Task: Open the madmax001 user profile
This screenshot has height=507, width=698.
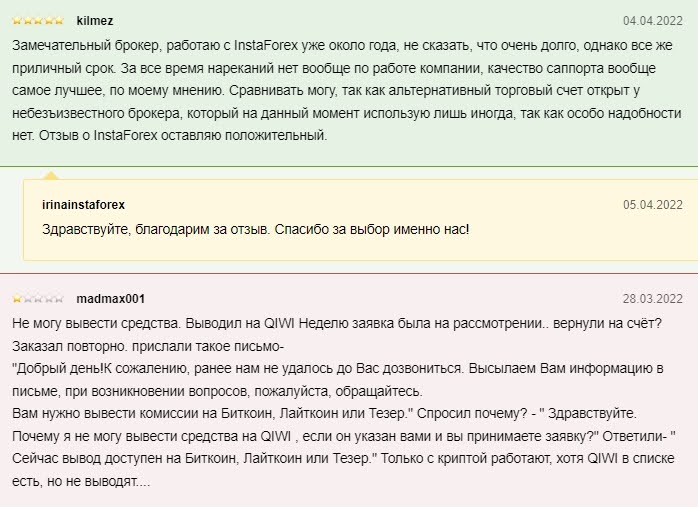Action: coord(111,299)
